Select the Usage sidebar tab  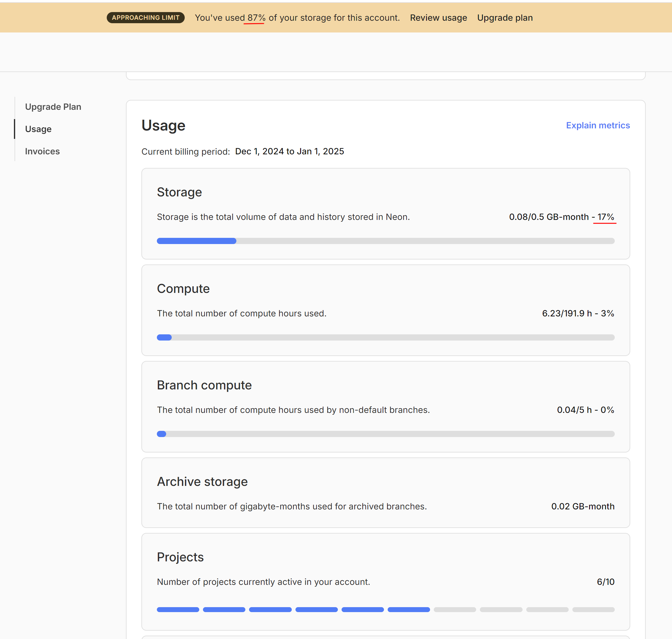38,129
